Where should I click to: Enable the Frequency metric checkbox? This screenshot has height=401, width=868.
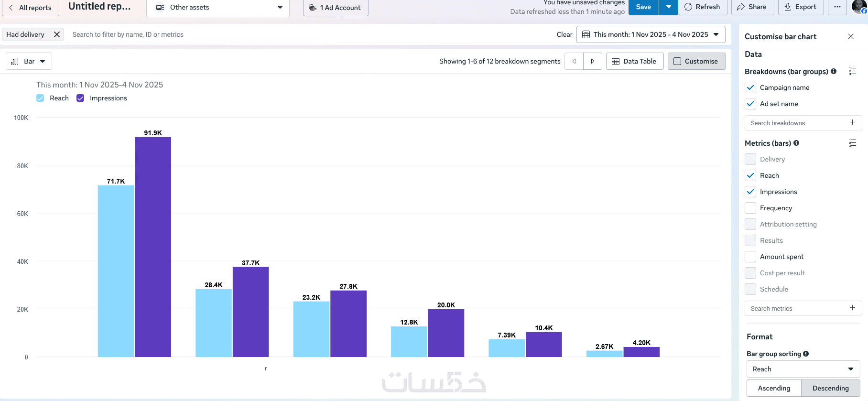point(750,208)
